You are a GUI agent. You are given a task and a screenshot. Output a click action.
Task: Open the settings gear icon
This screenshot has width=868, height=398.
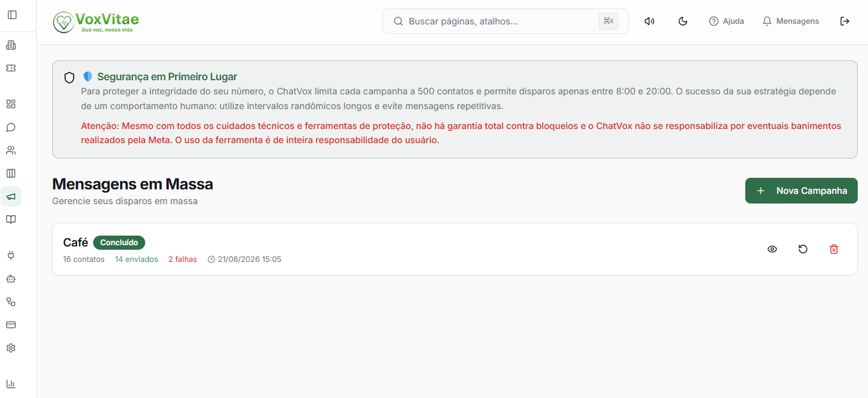(11, 348)
